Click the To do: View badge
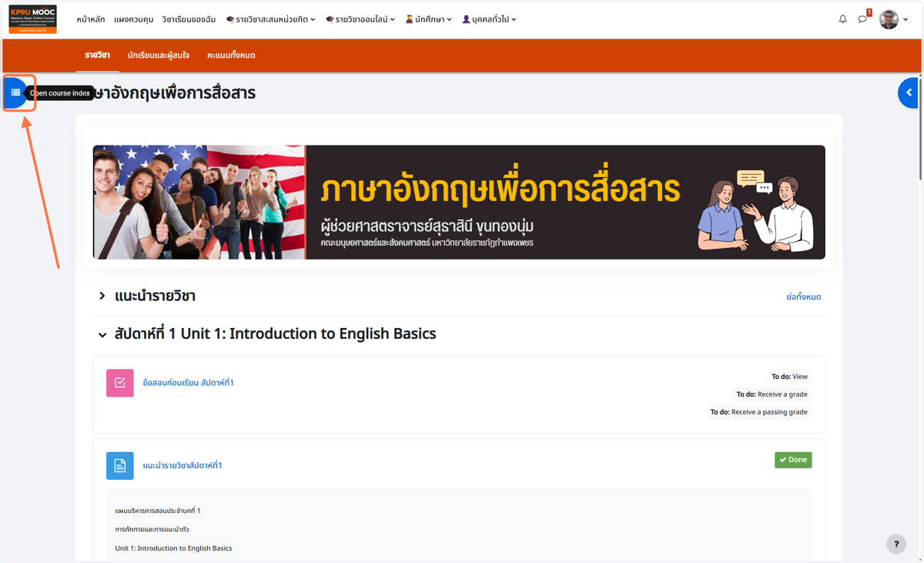Image resolution: width=924 pixels, height=563 pixels. point(789,377)
